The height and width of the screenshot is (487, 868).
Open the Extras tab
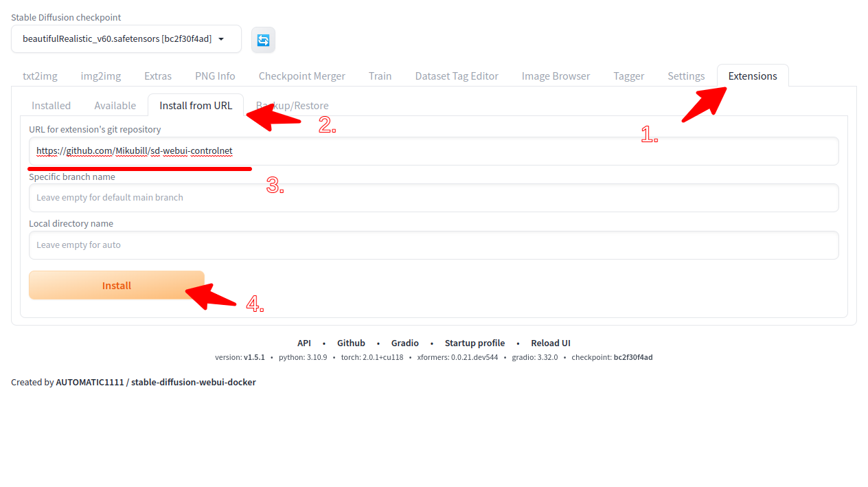(x=157, y=76)
